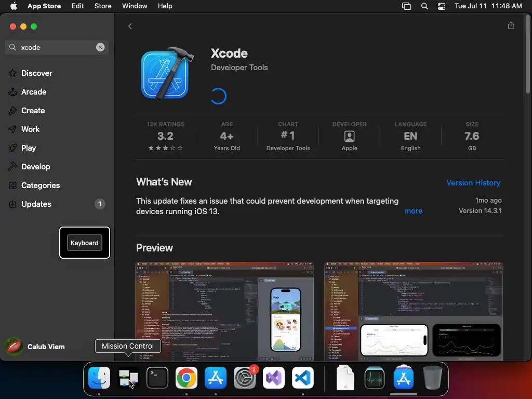
Task: Open Spotlight search in menu bar
Action: (424, 6)
